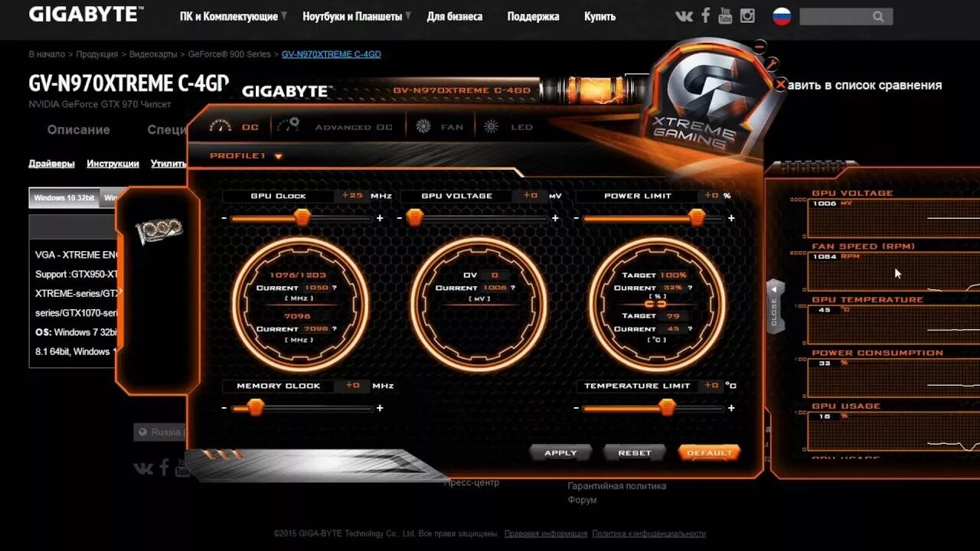
Task: Click Temperature Limit slider handle
Action: 668,408
